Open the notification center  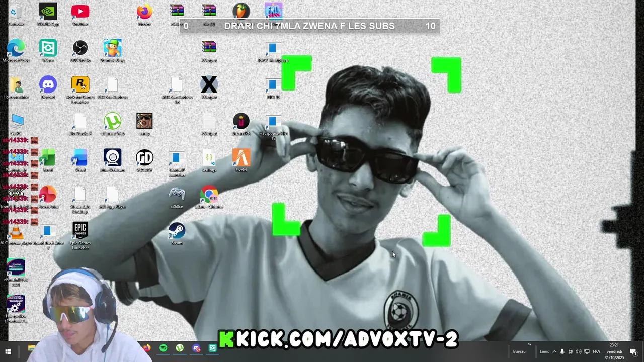click(633, 352)
